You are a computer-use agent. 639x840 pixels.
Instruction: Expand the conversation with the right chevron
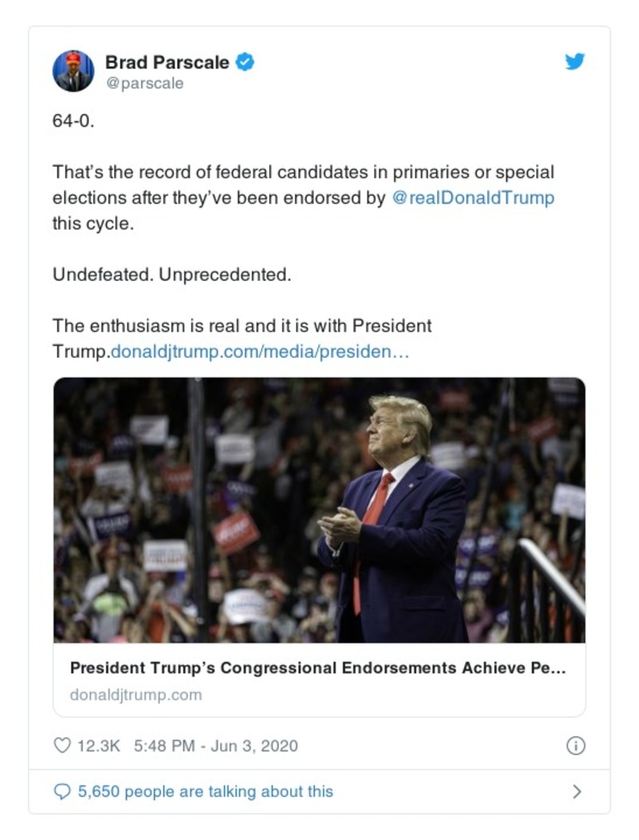(x=578, y=790)
